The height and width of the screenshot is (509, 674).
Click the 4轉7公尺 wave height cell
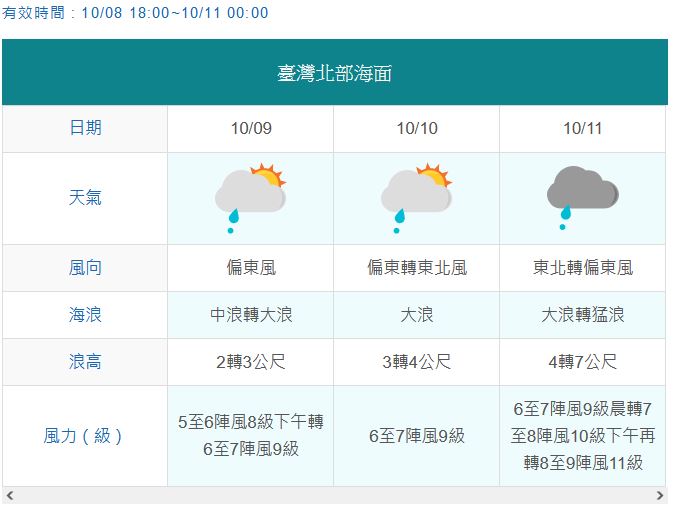coord(582,362)
